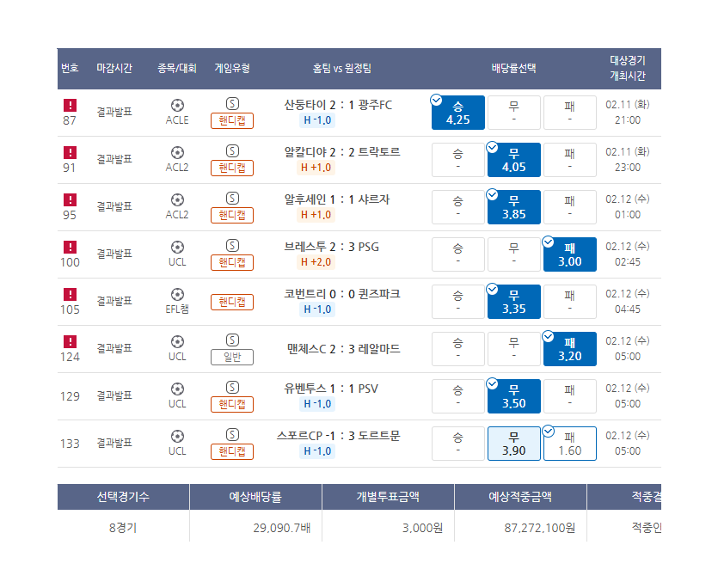Click the S icon in match 129 row

pyautogui.click(x=232, y=388)
